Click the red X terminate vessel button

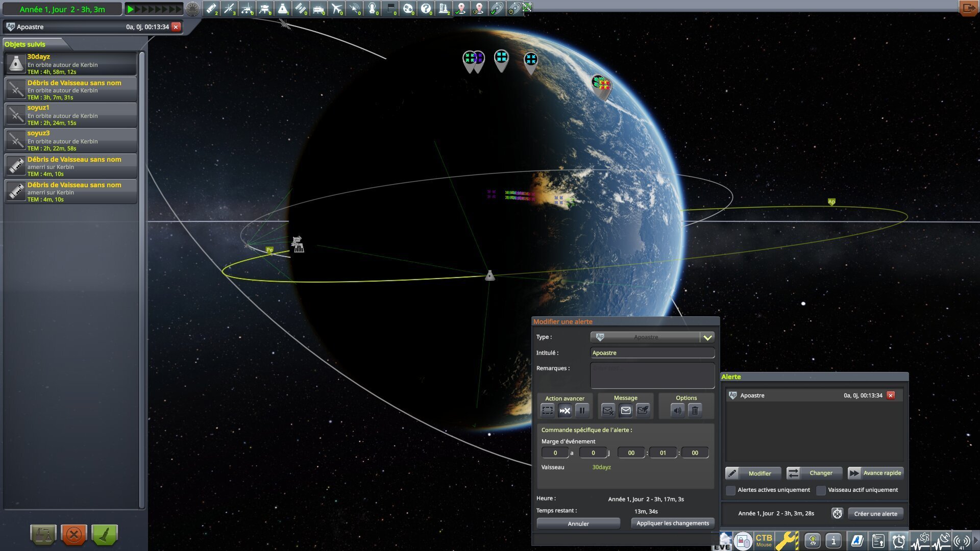click(73, 535)
